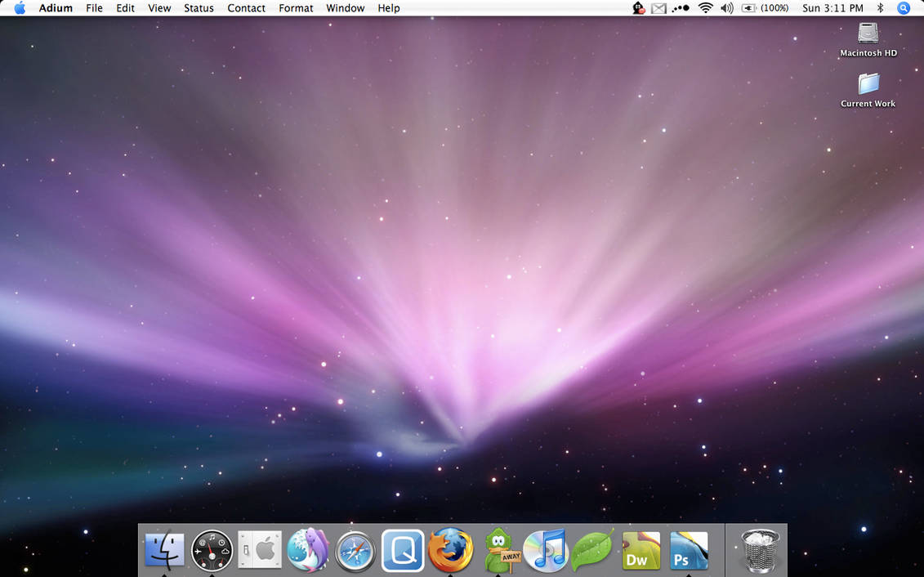
Task: Click the koi fish wave Dock icon
Action: point(308,550)
